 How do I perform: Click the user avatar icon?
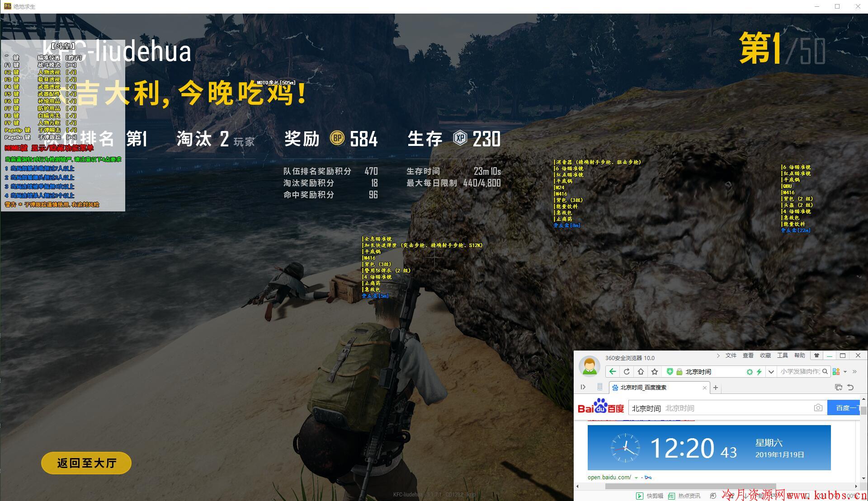pos(590,366)
